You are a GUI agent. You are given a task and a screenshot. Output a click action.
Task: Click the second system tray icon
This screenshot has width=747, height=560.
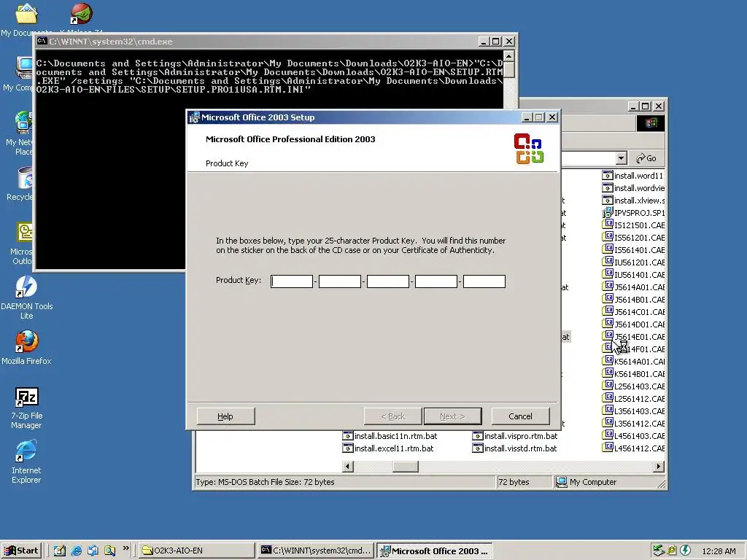click(x=672, y=551)
